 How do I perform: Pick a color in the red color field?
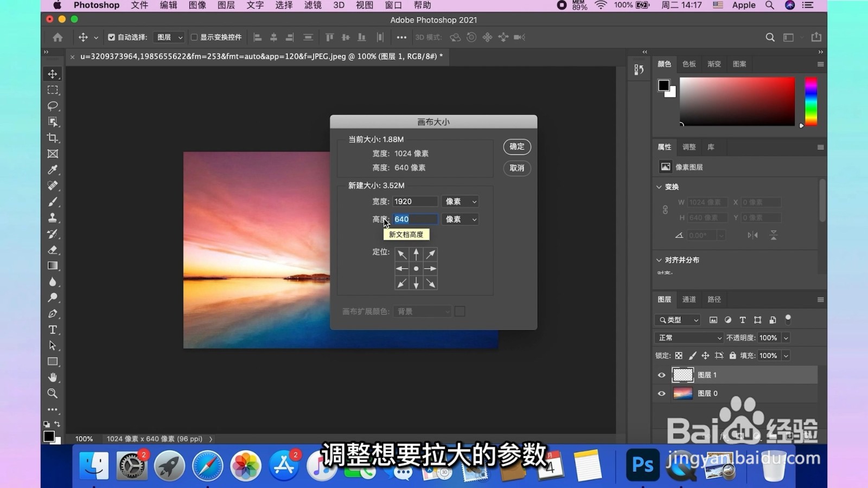pyautogui.click(x=737, y=101)
